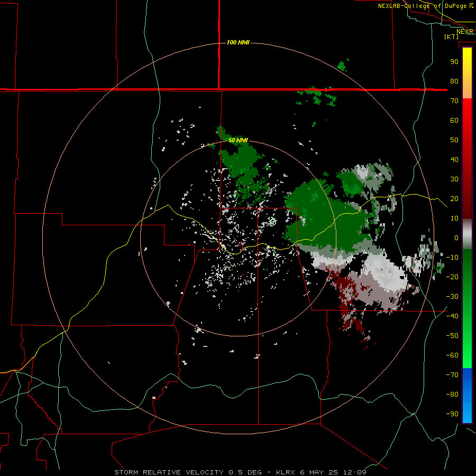Pick the blue bottom segment of color bar
This screenshot has height=476, width=476.
click(467, 395)
